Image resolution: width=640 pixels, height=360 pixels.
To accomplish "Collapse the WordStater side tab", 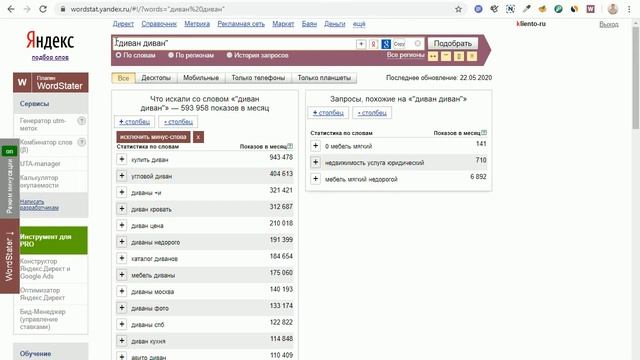I will pos(9,256).
